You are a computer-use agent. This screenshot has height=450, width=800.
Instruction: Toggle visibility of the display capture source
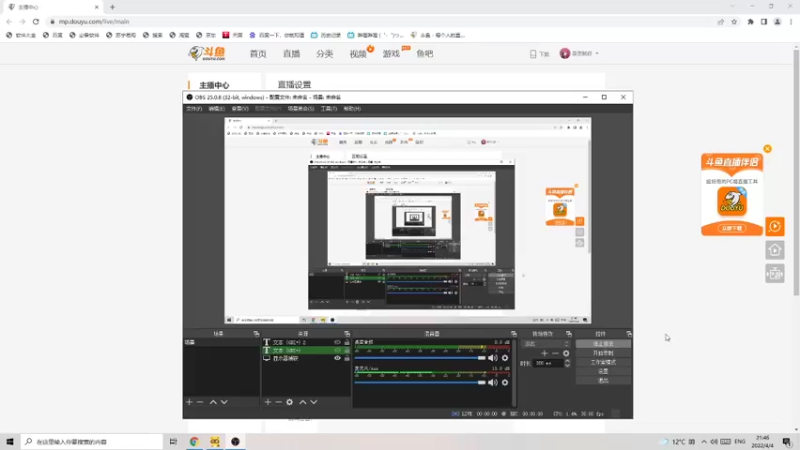pos(337,358)
